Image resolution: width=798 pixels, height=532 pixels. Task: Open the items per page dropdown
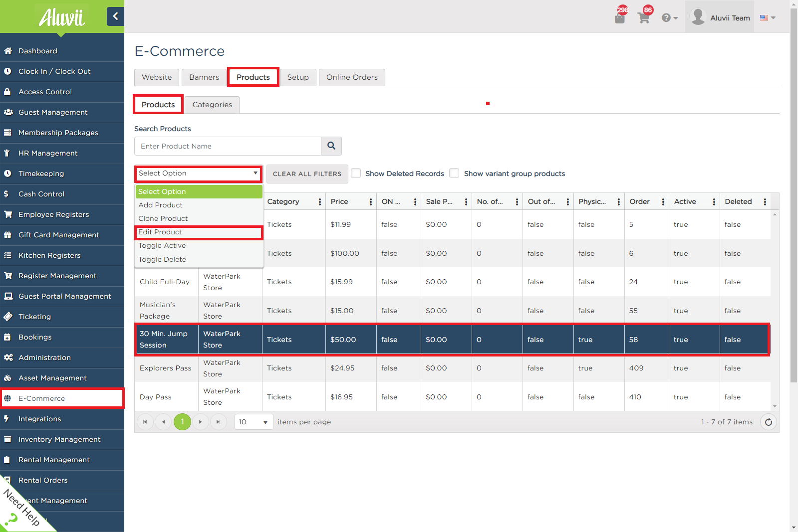click(x=254, y=422)
